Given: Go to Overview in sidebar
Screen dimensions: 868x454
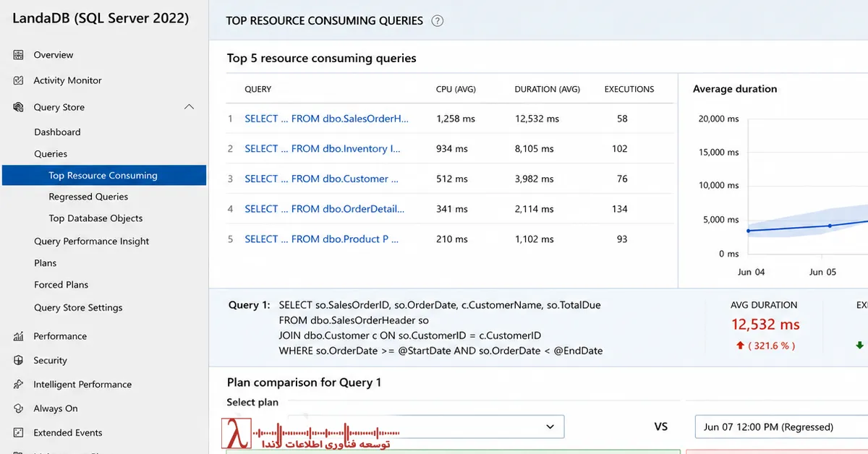Looking at the screenshot, I should pyautogui.click(x=54, y=55).
